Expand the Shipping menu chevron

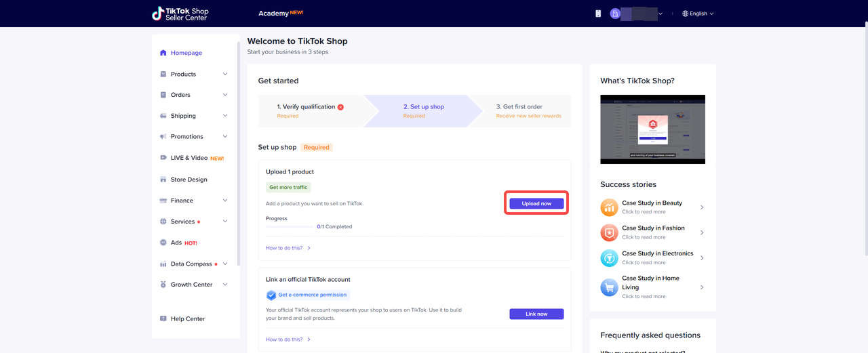tap(225, 116)
